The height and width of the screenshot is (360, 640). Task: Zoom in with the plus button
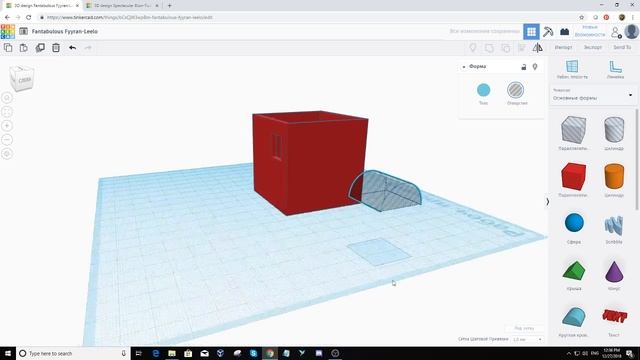[7, 126]
